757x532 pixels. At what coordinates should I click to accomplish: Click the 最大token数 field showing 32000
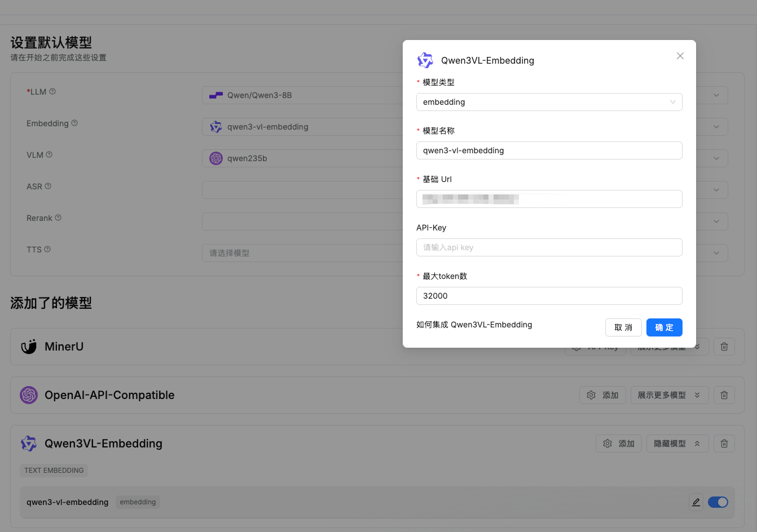click(x=549, y=296)
